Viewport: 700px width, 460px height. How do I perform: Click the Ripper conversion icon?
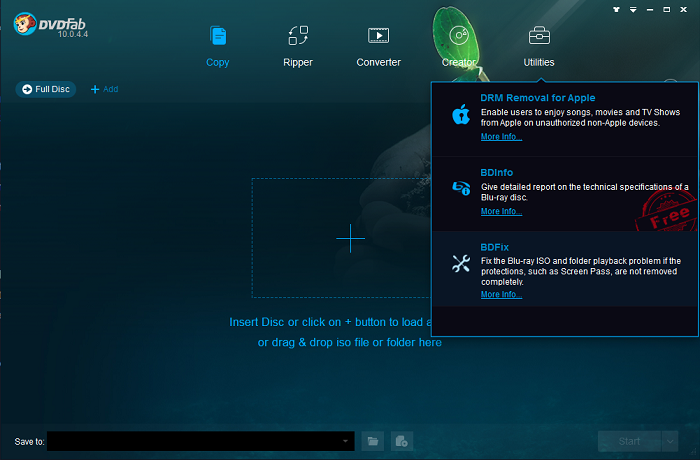(298, 36)
